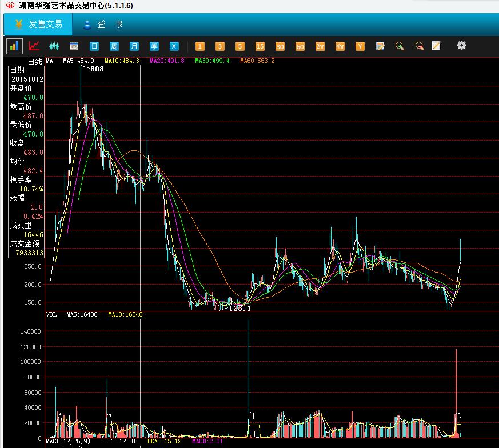Screen dimensions: 499x448
Task: Click the 250.0 price axis label
Action: 33,266
